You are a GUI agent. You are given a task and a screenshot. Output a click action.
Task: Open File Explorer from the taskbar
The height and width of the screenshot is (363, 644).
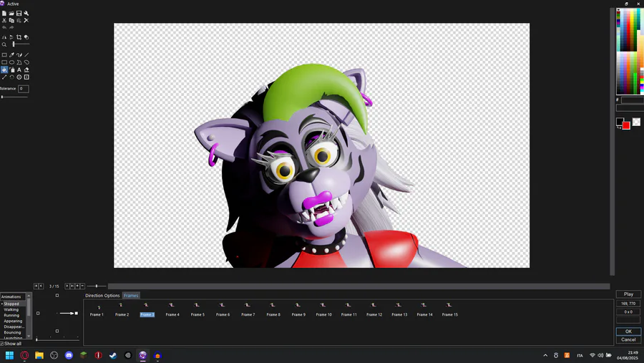coord(39,355)
